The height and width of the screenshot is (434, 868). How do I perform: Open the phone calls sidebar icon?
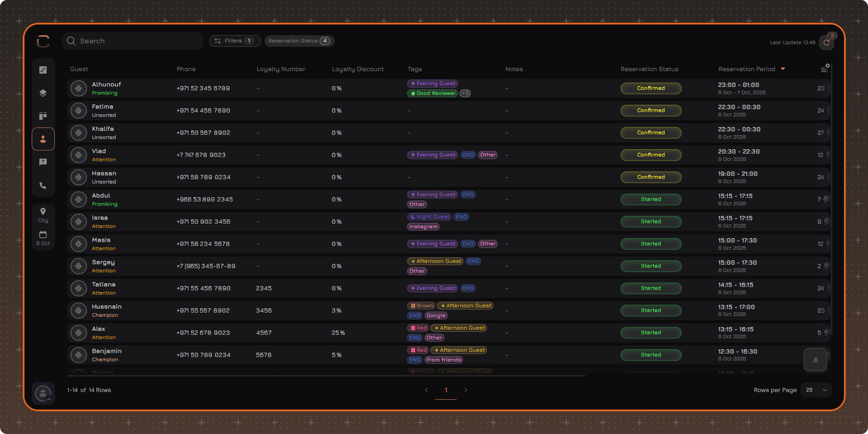coord(43,185)
